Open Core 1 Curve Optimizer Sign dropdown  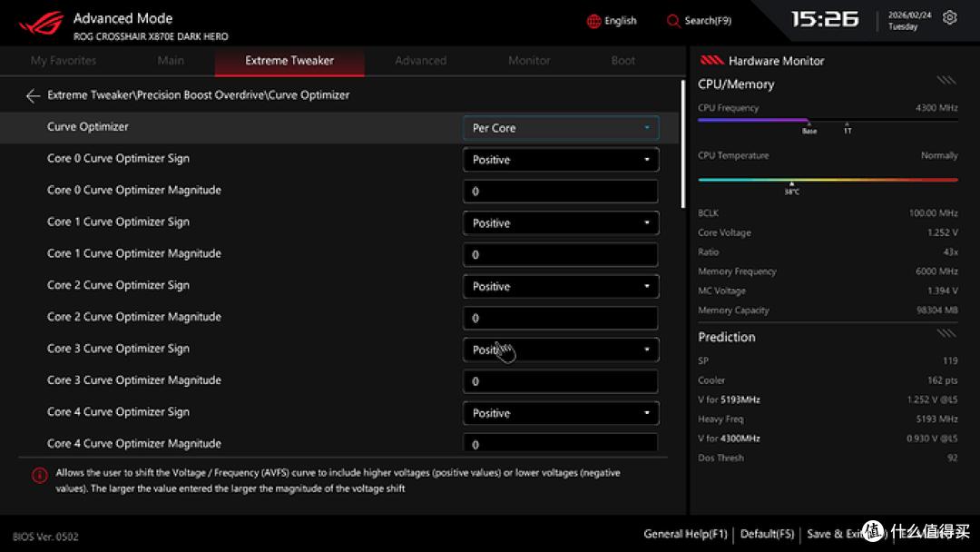tap(561, 223)
